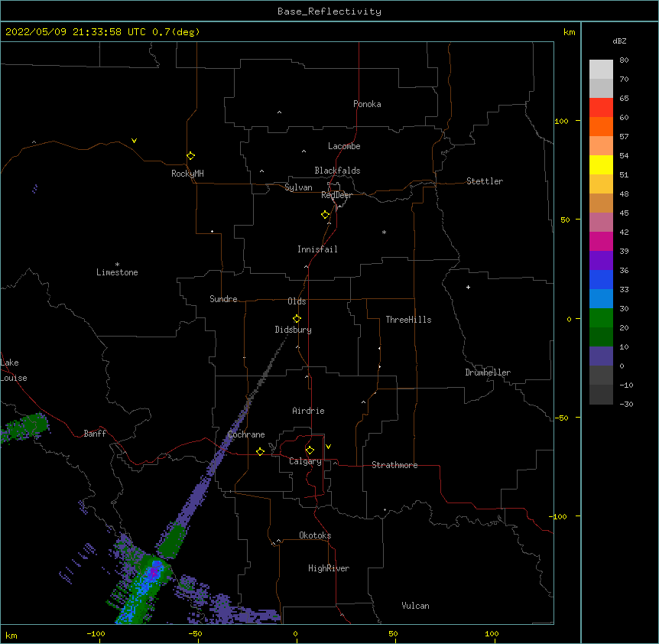Click the purple-blue storm core southwest of Okotoks
This screenshot has height=644, width=659.
coord(154,571)
